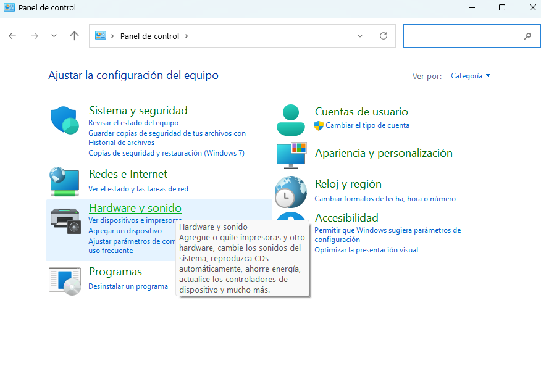Open Sistema y seguridad via the shield icon
The width and height of the screenshot is (541, 392).
[64, 119]
